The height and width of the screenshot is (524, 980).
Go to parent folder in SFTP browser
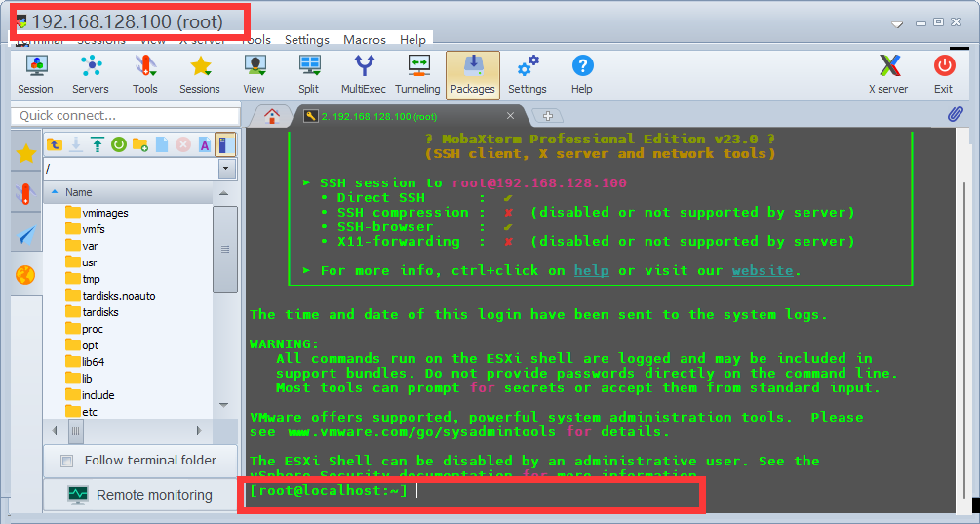click(55, 144)
